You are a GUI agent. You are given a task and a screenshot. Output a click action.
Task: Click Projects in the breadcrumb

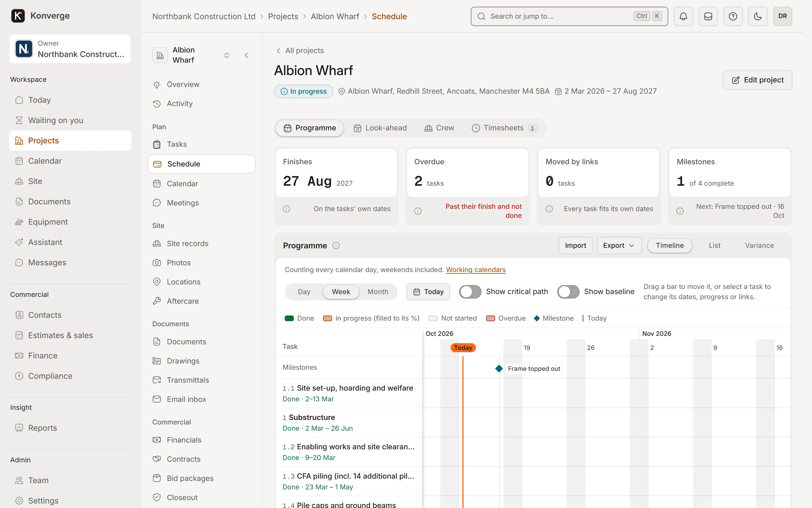[283, 16]
